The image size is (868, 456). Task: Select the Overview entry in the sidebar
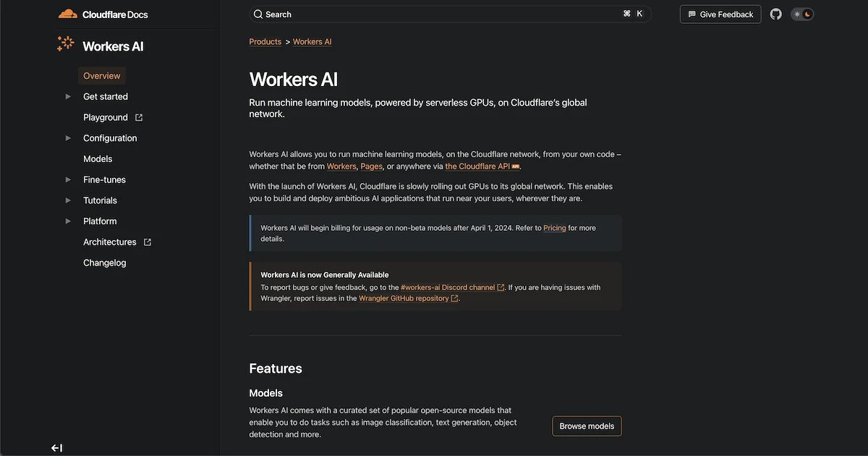101,75
